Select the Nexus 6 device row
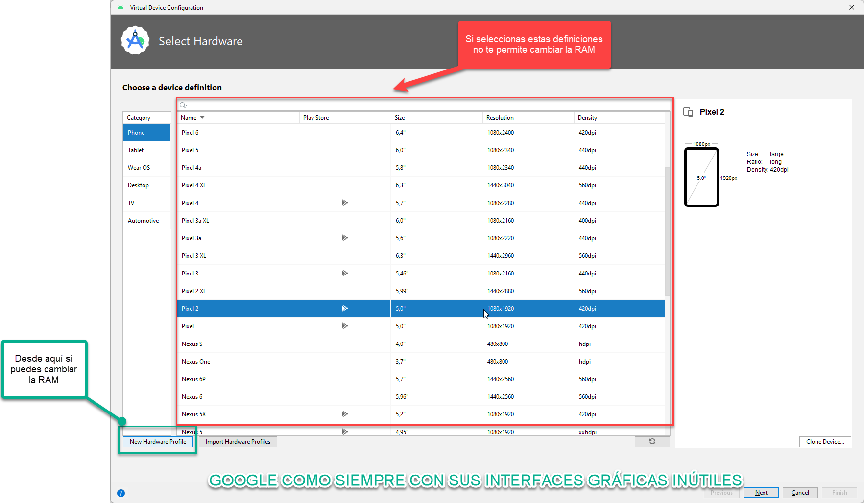The height and width of the screenshot is (504, 864). point(421,397)
